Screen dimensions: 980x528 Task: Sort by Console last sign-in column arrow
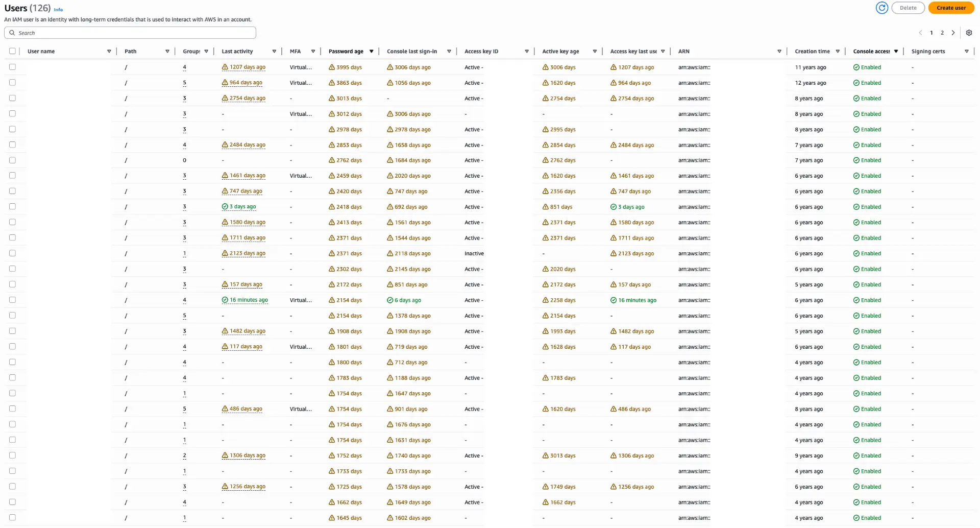pyautogui.click(x=449, y=51)
